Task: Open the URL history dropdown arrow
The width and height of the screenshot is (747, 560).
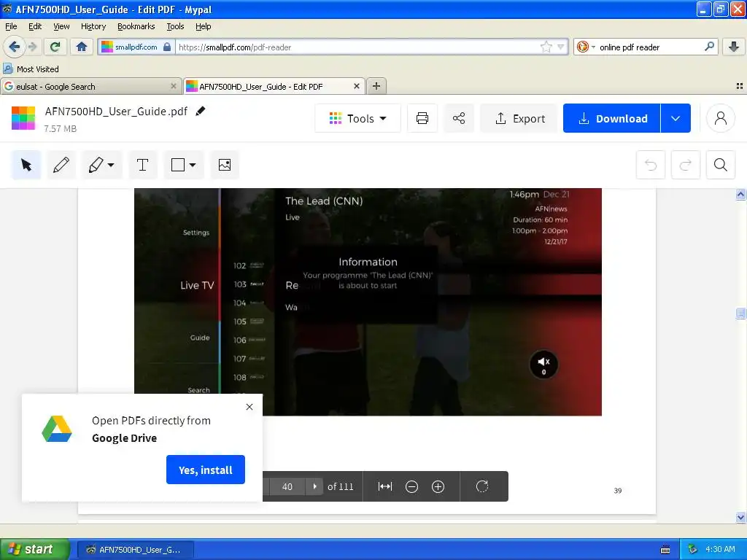Action: click(561, 47)
